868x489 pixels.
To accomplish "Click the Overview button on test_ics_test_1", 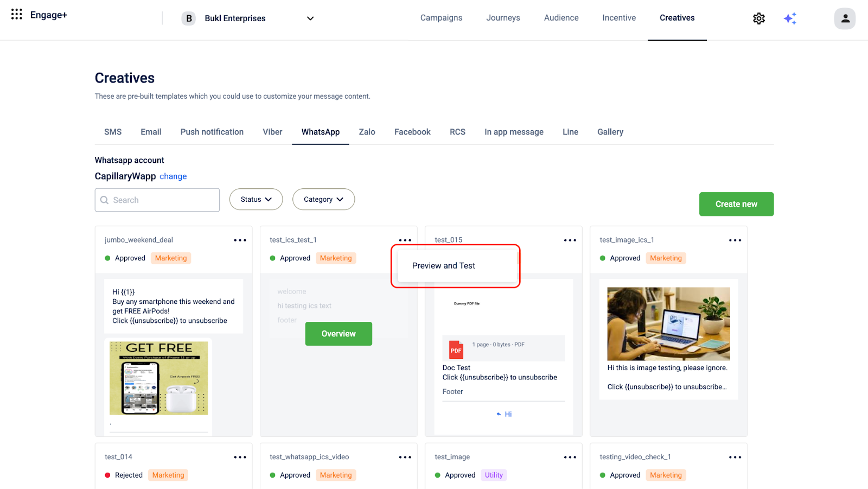I will point(339,334).
